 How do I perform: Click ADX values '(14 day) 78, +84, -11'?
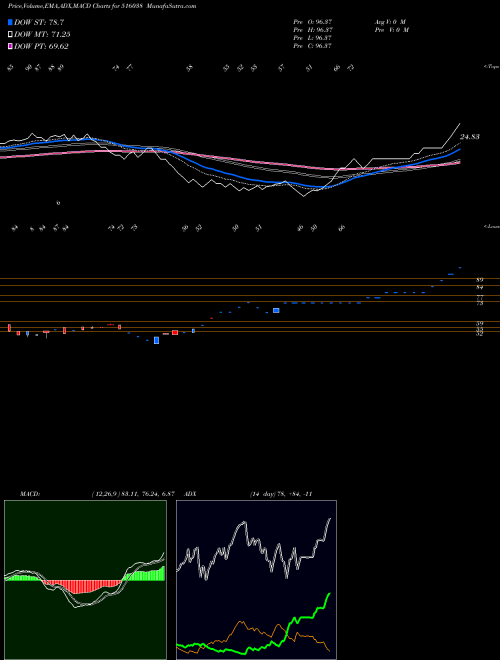[281, 494]
